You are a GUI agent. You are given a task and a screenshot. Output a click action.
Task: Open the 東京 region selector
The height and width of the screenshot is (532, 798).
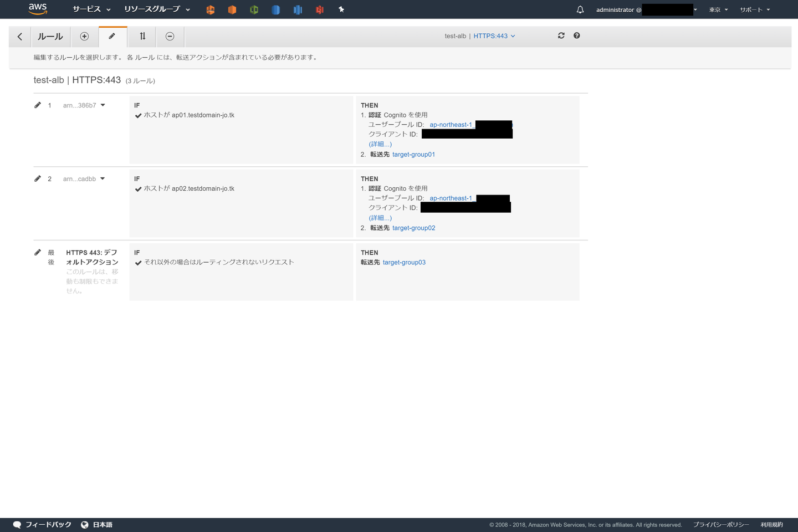point(718,9)
